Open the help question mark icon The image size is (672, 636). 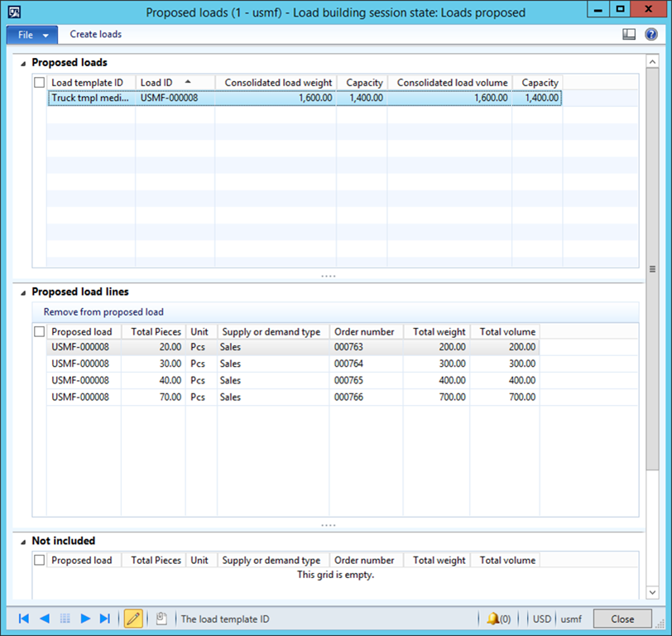pos(651,34)
